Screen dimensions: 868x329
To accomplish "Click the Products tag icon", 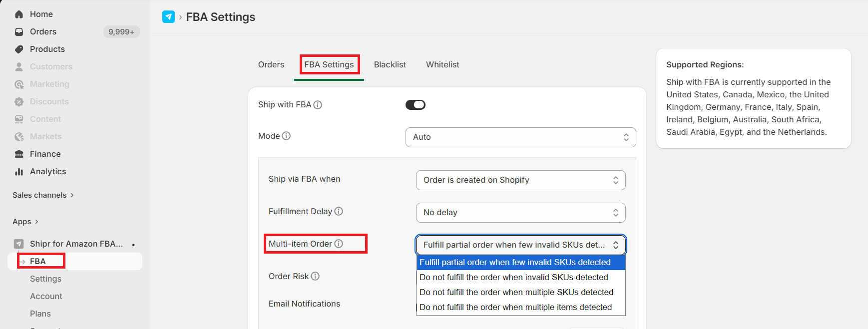I will click(19, 49).
